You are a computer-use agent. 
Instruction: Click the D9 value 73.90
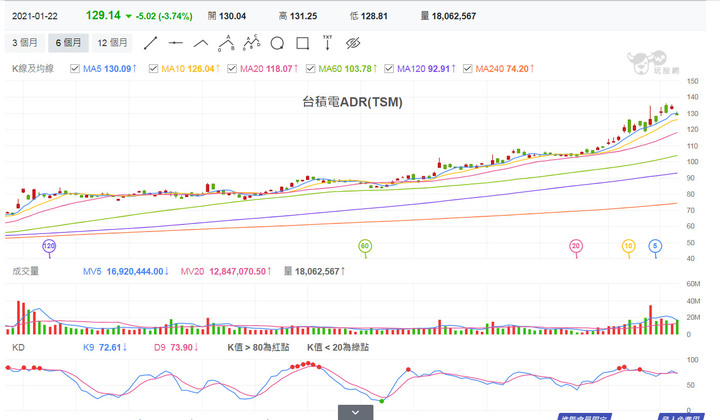click(x=181, y=347)
